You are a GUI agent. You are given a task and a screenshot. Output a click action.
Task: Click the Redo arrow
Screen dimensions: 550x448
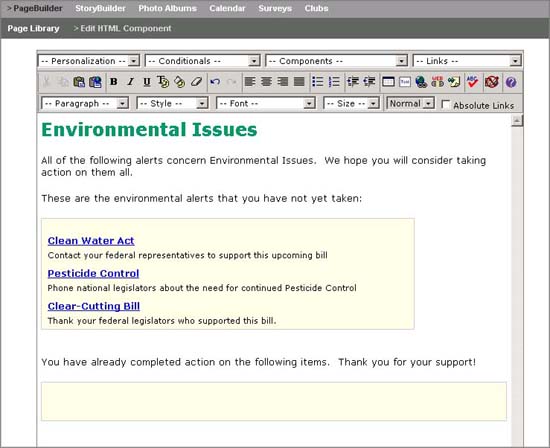point(232,82)
